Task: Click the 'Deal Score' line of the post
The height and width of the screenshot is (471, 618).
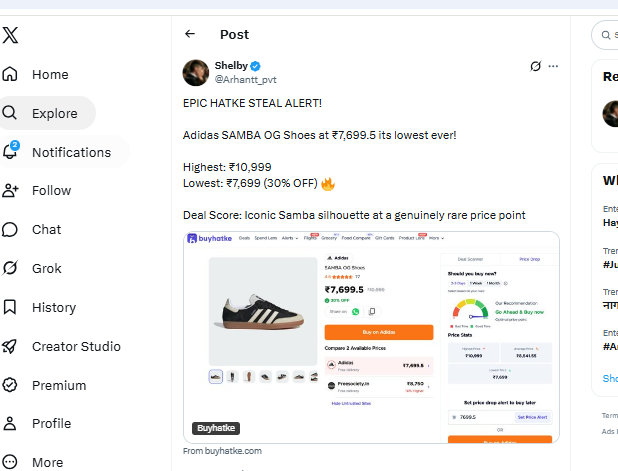Action: coord(354,215)
